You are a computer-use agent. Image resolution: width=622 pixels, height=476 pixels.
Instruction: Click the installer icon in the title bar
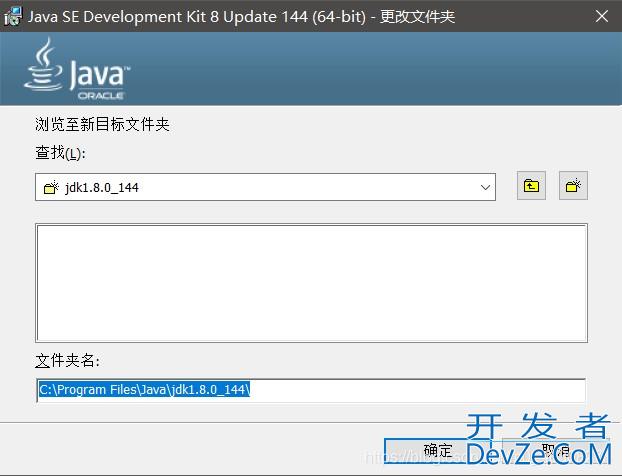[13, 16]
